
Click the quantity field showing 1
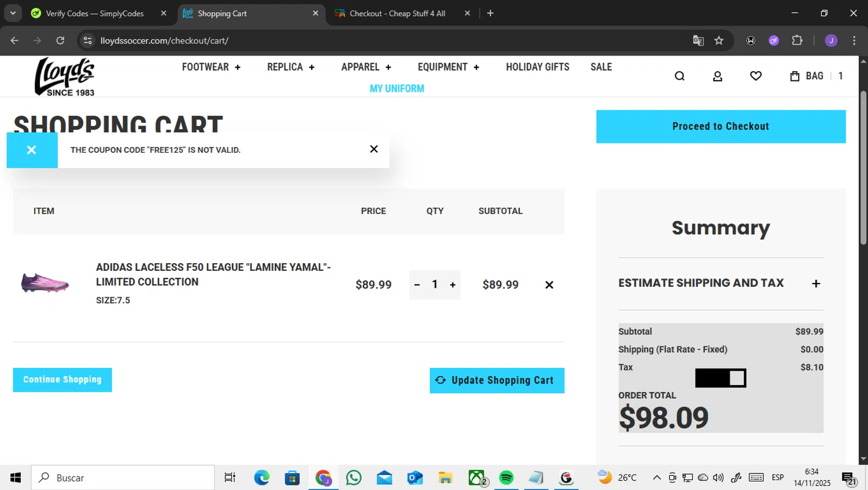tap(435, 285)
